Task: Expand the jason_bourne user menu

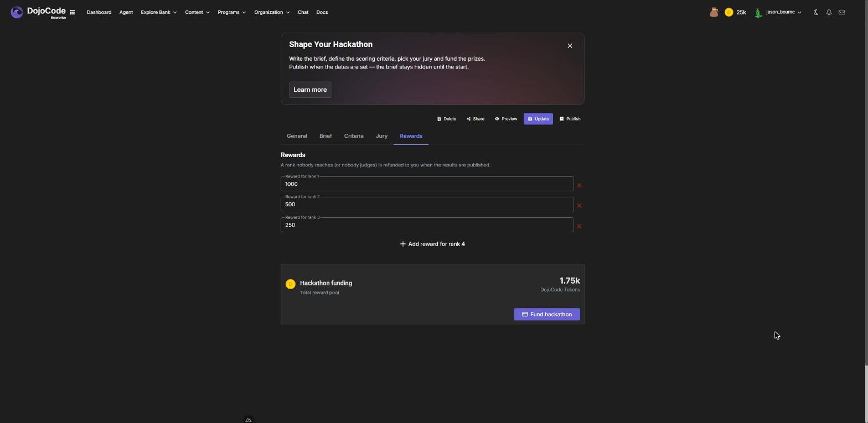Action: pyautogui.click(x=778, y=12)
